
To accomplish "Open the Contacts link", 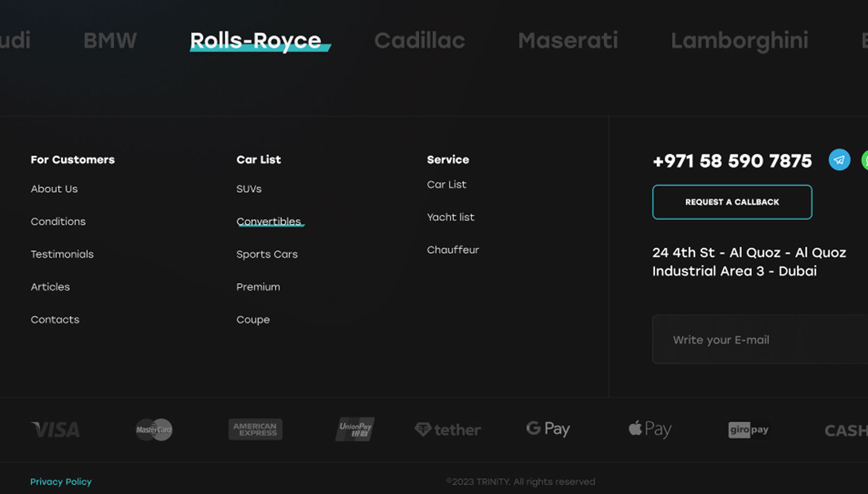I will [55, 320].
